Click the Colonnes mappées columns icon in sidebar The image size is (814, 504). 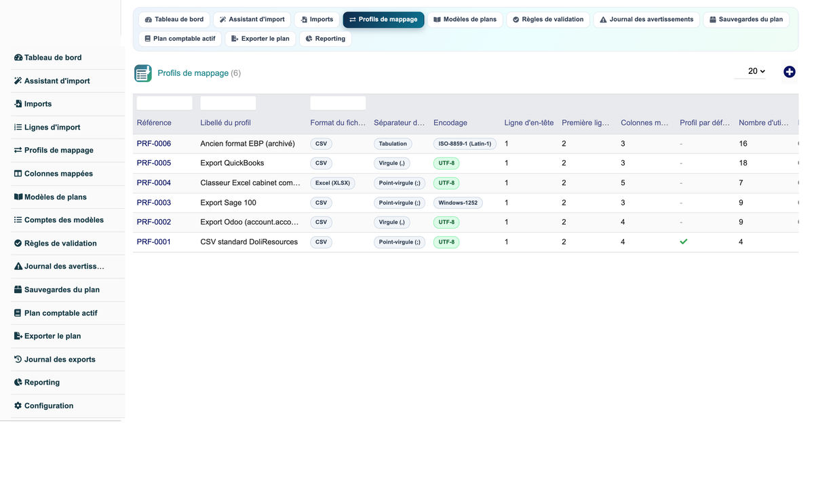(18, 174)
